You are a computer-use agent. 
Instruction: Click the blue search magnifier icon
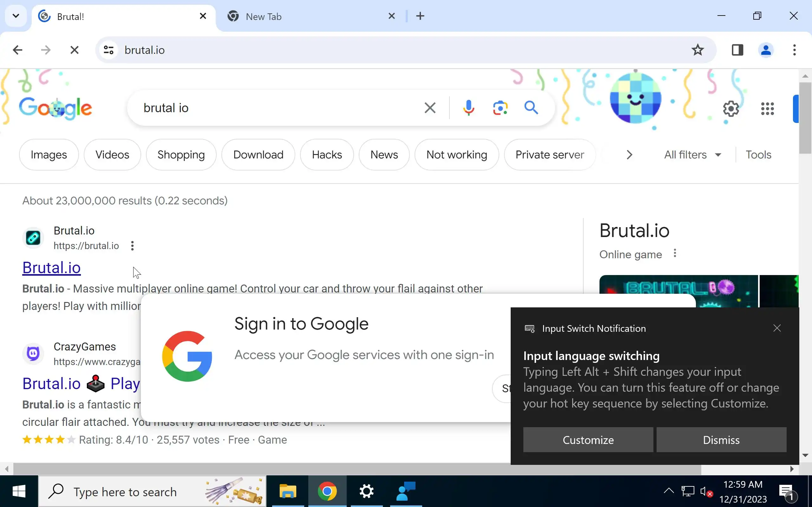point(531,108)
